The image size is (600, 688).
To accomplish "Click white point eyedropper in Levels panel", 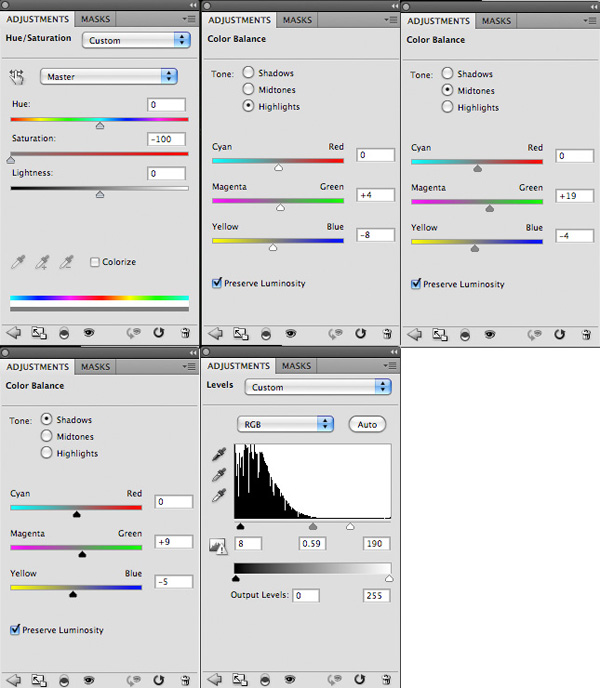I will point(219,495).
